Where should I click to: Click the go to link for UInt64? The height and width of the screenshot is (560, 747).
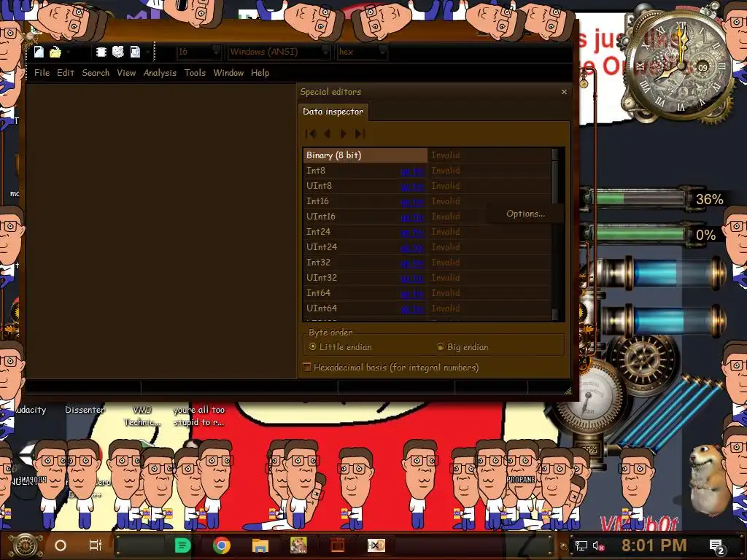(412, 308)
